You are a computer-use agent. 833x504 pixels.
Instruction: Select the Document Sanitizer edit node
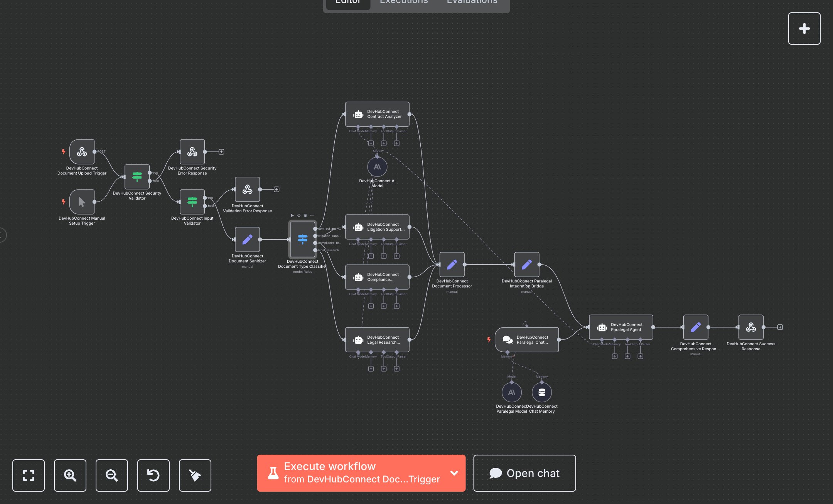point(247,239)
